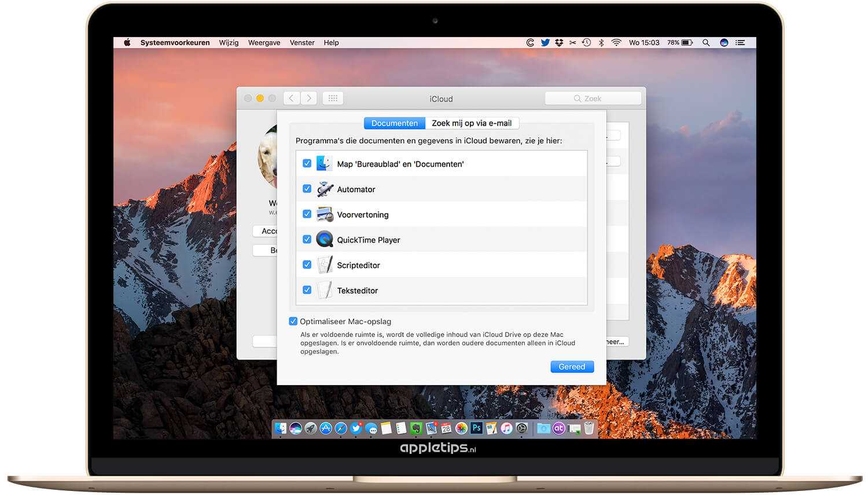Open Messages from the Dock

click(371, 429)
